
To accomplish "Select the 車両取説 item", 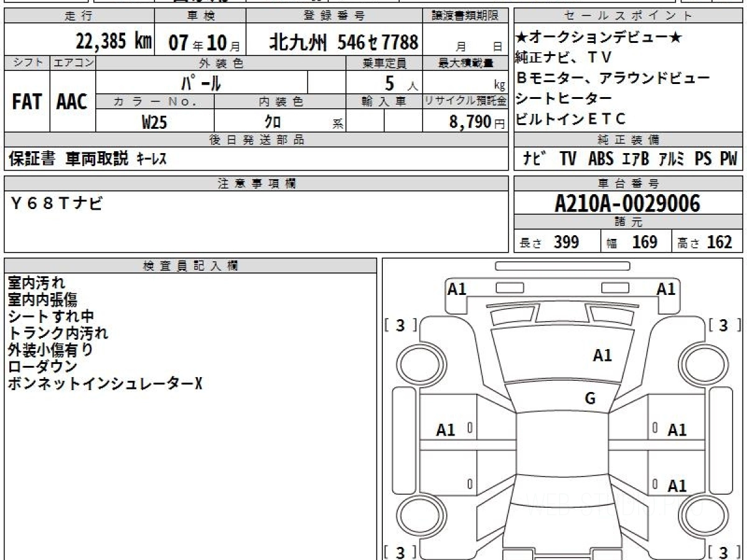I will click(96, 159).
